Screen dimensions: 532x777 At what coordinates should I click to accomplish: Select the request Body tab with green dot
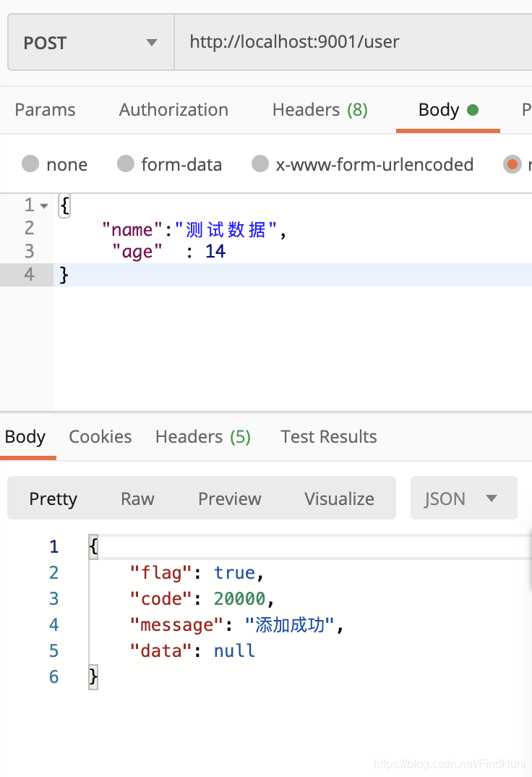click(x=448, y=110)
